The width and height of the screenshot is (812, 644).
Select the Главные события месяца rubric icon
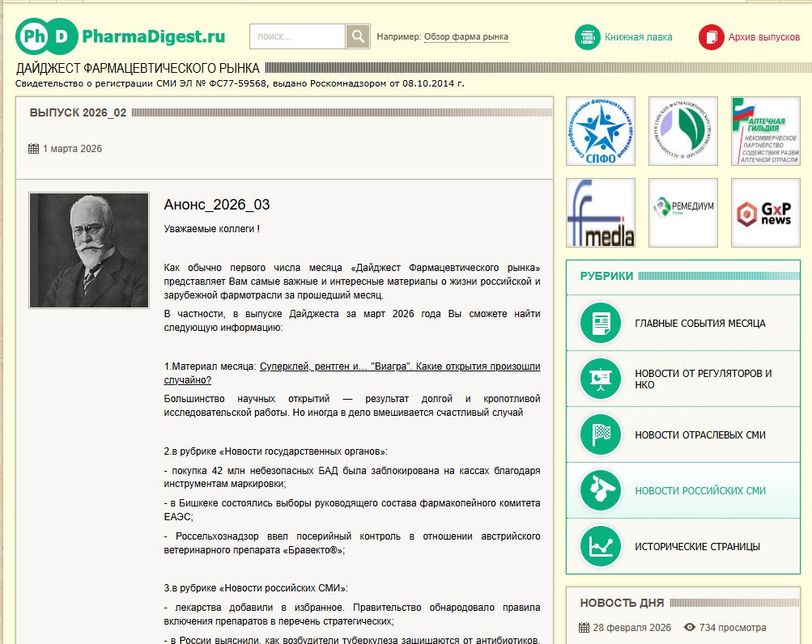tap(600, 323)
